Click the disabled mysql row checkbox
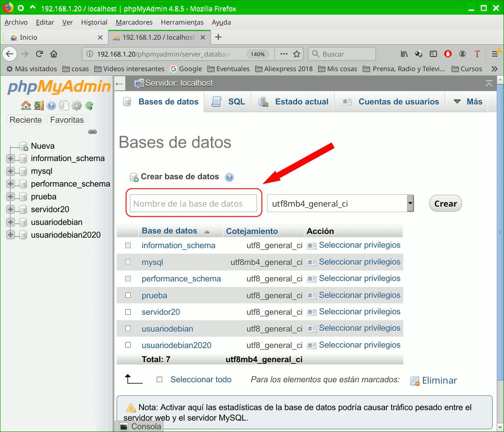 click(x=128, y=262)
